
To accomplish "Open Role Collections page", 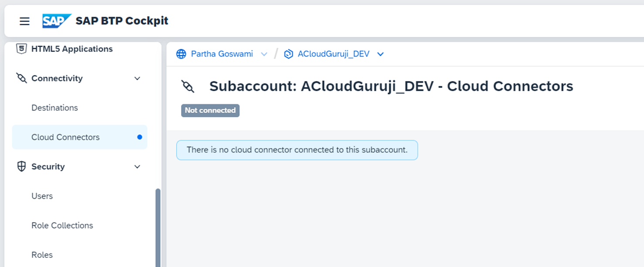I will (62, 226).
